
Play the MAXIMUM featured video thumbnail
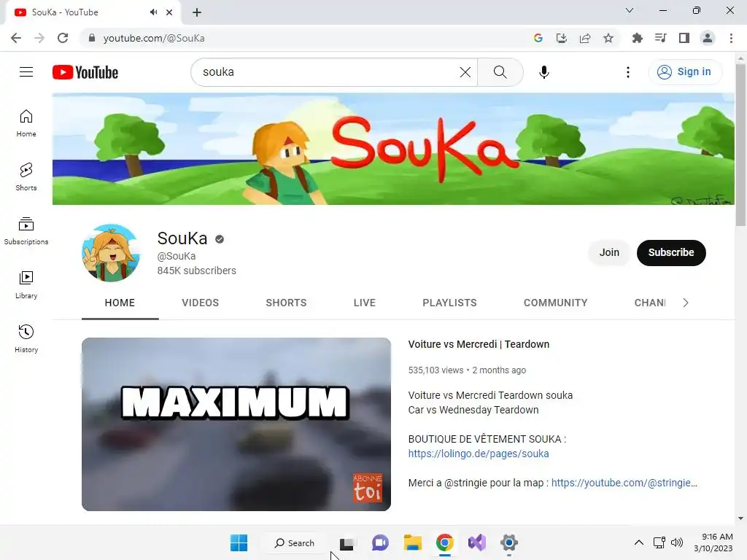pyautogui.click(x=236, y=424)
